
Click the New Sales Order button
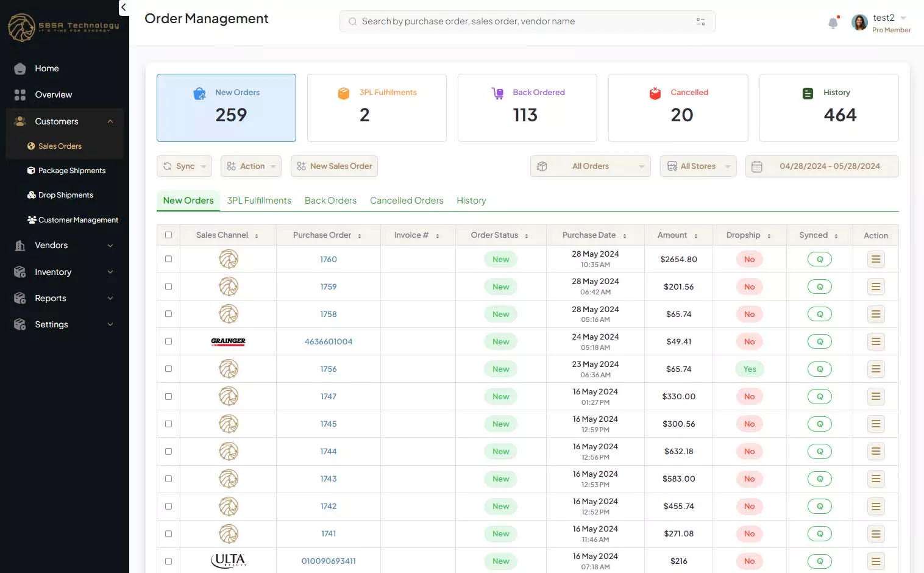click(334, 166)
